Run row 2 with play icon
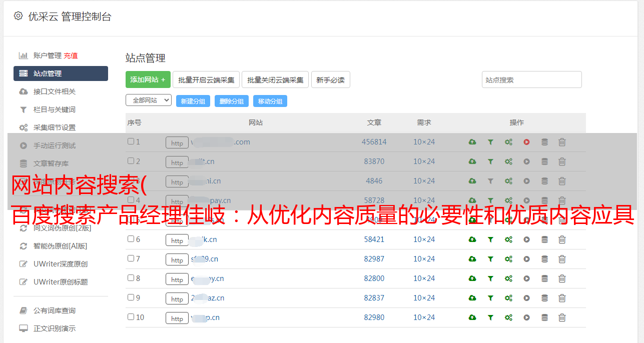 [x=526, y=161]
